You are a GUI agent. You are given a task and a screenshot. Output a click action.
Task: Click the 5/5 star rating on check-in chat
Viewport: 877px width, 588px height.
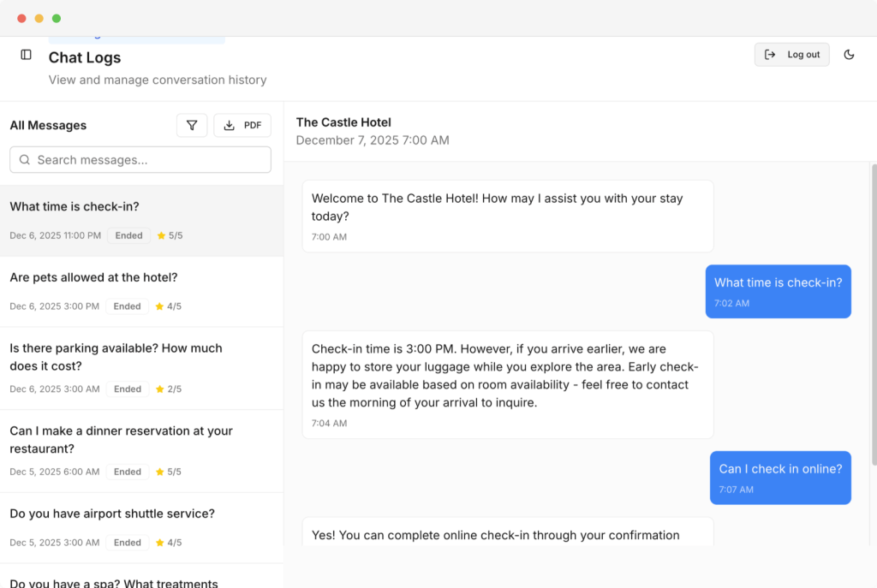click(x=170, y=235)
